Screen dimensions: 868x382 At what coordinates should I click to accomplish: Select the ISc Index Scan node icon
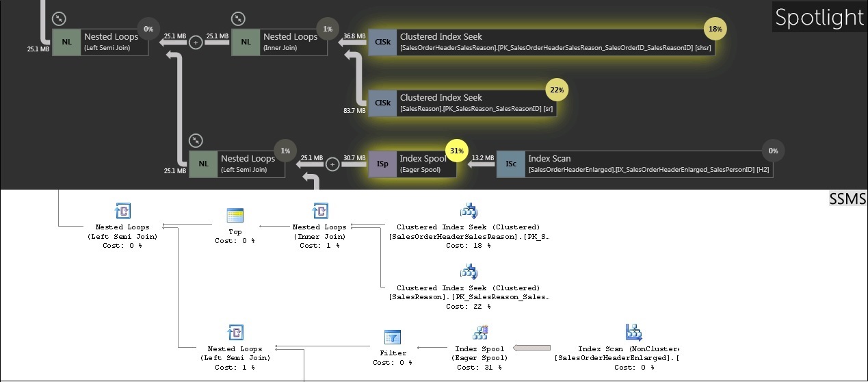[x=510, y=164]
